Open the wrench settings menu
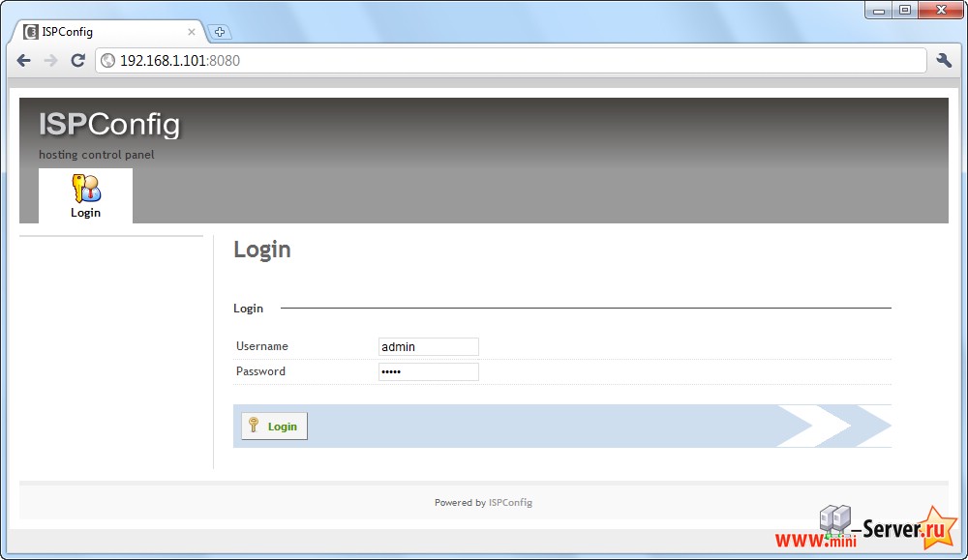Screen dimensions: 968x560 pyautogui.click(x=944, y=60)
